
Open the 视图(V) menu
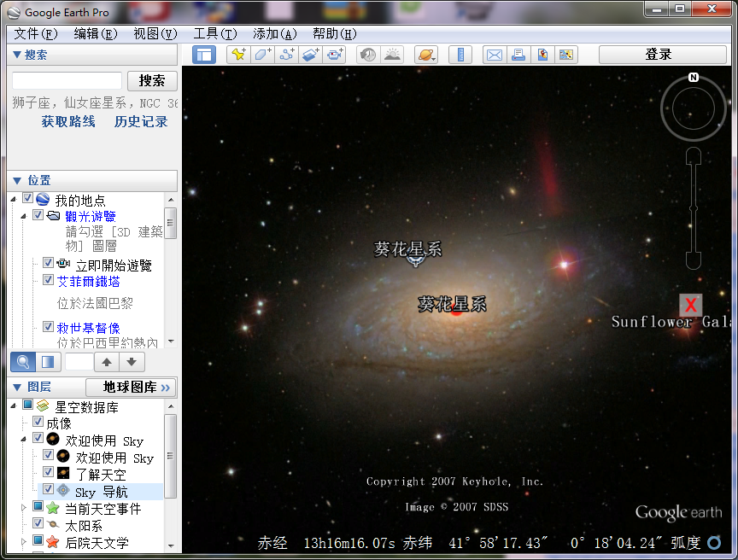click(155, 34)
